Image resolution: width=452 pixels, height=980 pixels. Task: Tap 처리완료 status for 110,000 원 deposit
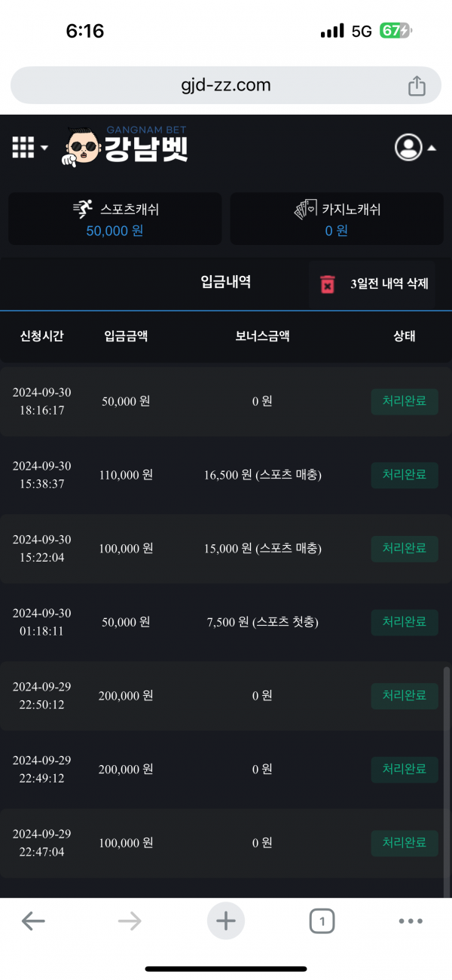(x=405, y=475)
